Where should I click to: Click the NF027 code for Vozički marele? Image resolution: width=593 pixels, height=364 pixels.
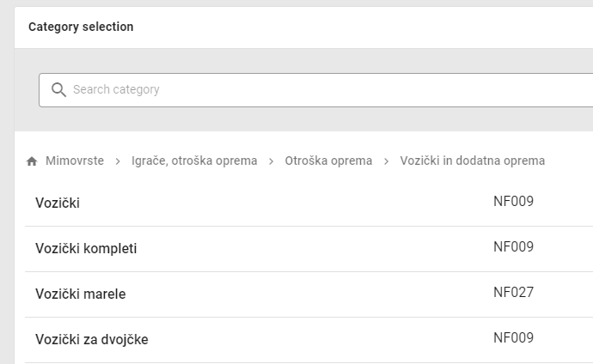click(x=513, y=293)
